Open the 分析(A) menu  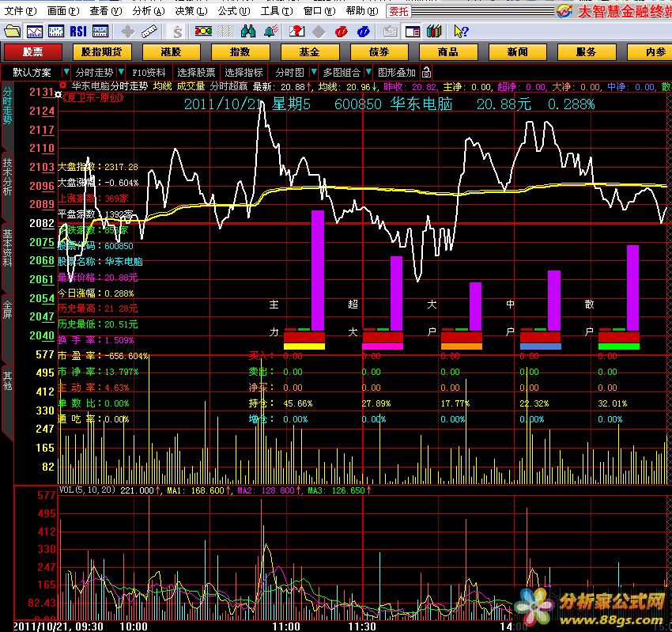pyautogui.click(x=149, y=11)
